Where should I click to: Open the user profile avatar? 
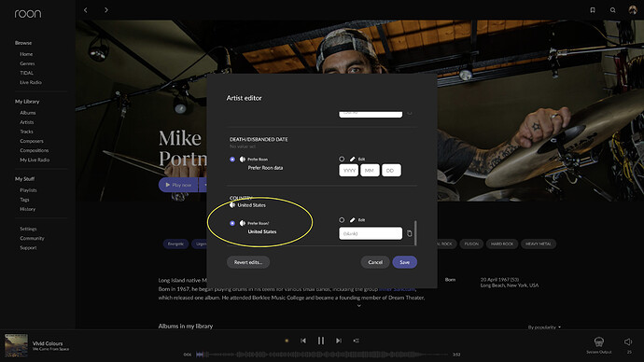(x=633, y=9)
